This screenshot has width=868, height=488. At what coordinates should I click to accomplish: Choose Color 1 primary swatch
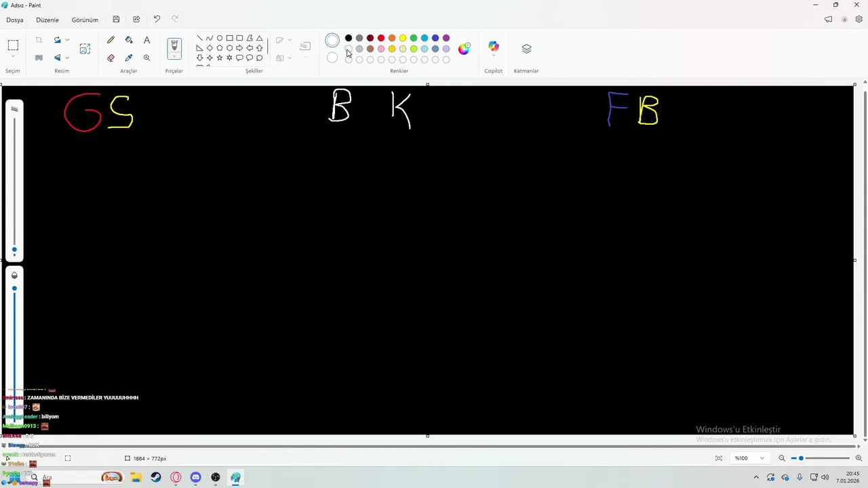(332, 41)
